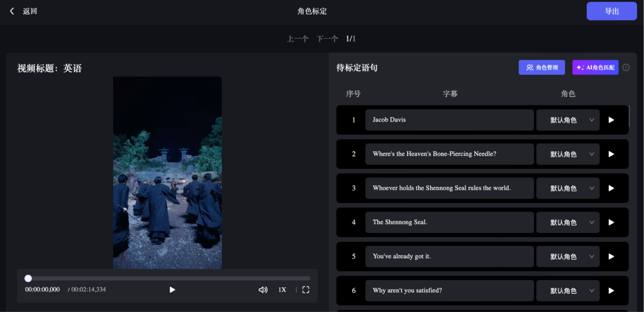Click the 上一个 navigation item
Image resolution: width=644 pixels, height=312 pixels.
pyautogui.click(x=297, y=38)
